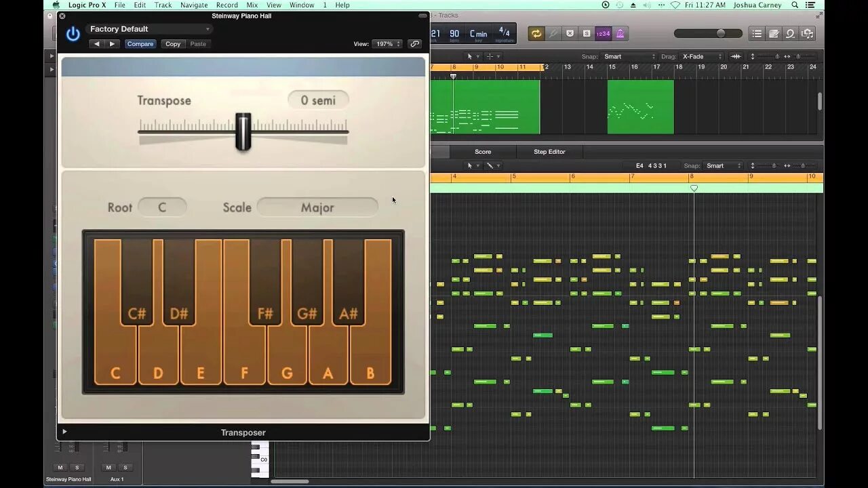Open the Tracks area Marquee tool menu
This screenshot has height=488, width=868.
(x=493, y=56)
